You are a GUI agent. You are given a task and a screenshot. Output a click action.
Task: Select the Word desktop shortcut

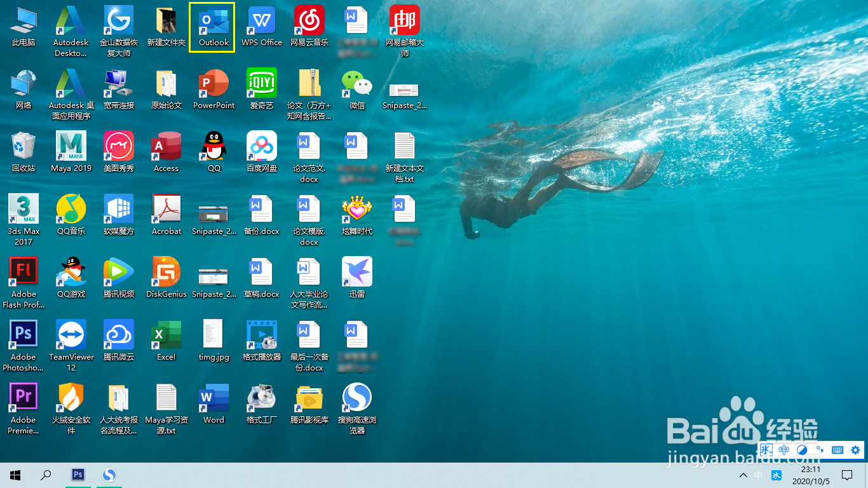tap(214, 403)
